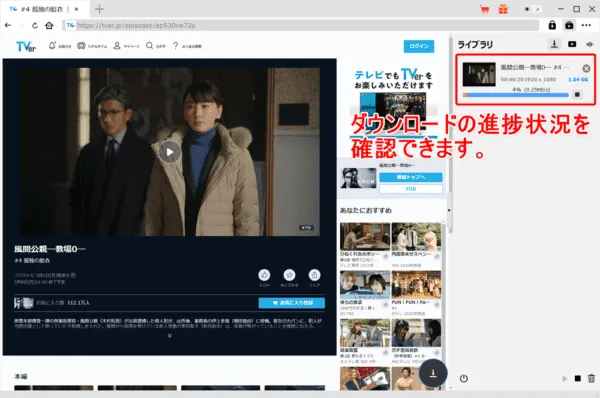
Task: Open the home page icon
Action: [49, 25]
